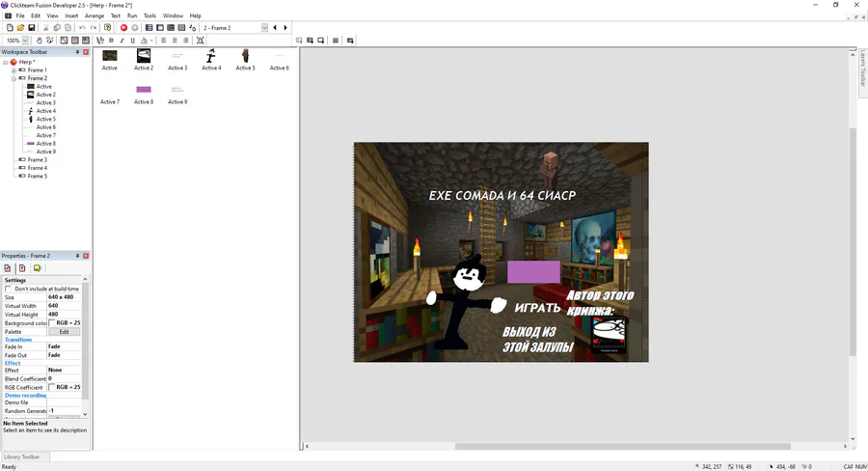Click the Blend Coefficient value field
Screen dimensions: 868x471
coord(64,378)
